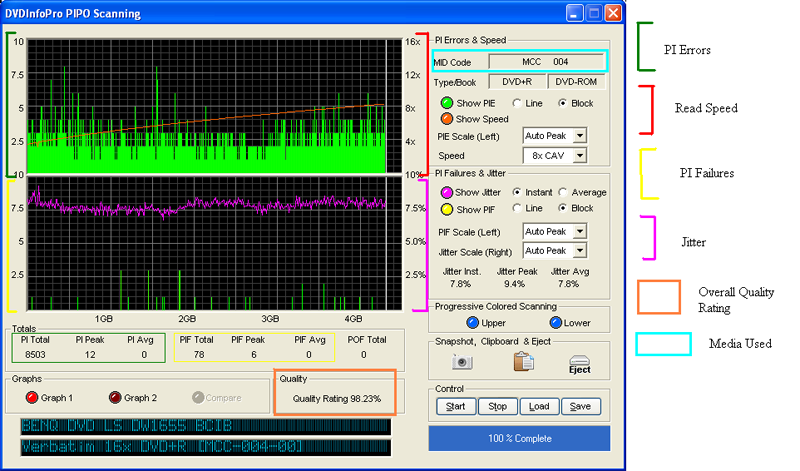The height and width of the screenshot is (471, 800).
Task: Click the PI Errors upper graph
Action: pyautogui.click(x=214, y=106)
